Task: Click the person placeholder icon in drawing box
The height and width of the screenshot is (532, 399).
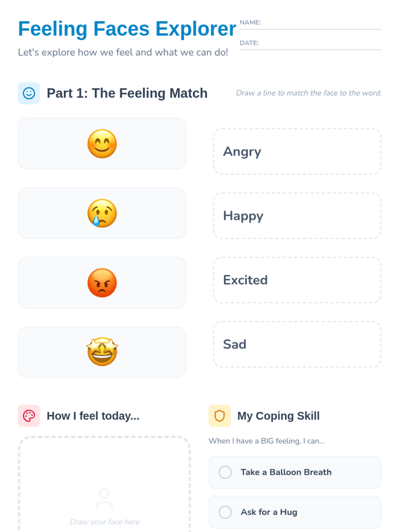Action: (x=104, y=499)
